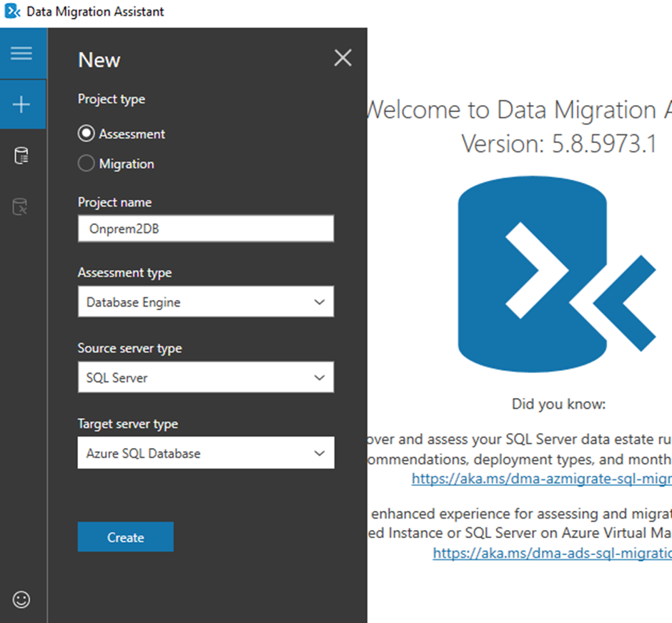Click the smiley feedback icon

coord(21,599)
